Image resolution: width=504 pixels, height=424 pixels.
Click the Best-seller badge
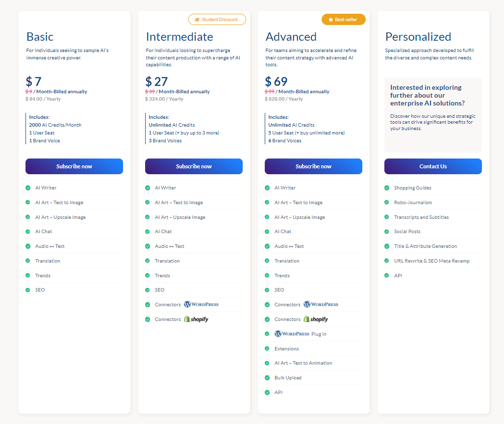click(x=343, y=20)
